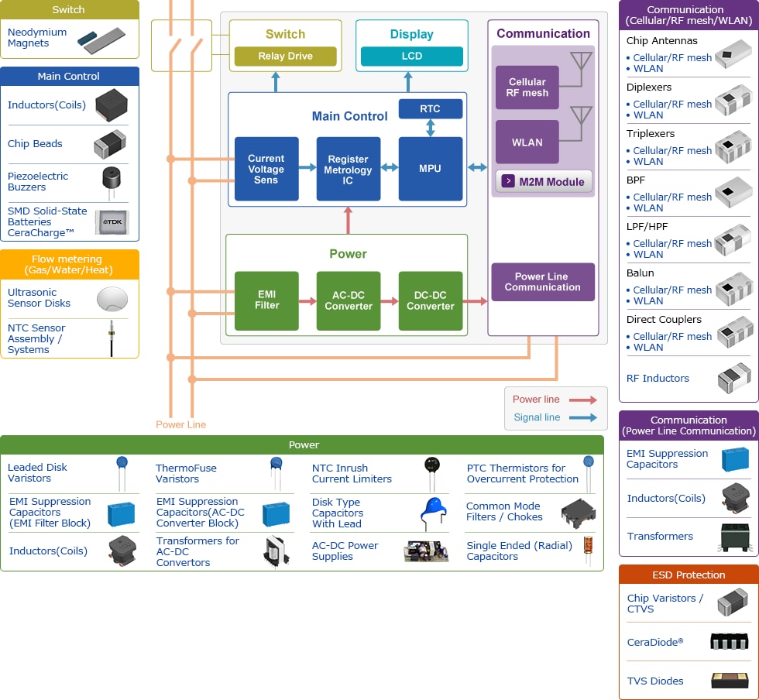759x700 pixels.
Task: Open the Cellular/RF mesh link under Diplexers
Action: [x=672, y=104]
